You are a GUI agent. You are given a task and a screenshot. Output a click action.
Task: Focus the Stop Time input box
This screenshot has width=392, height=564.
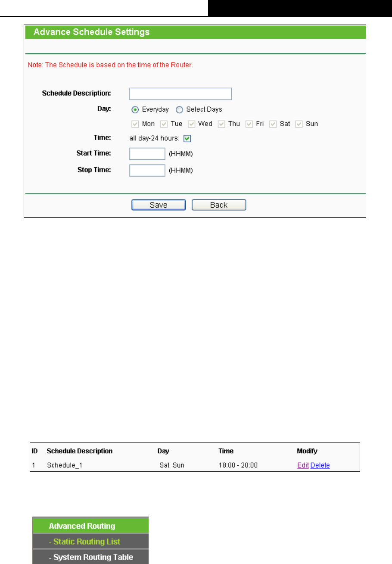(147, 170)
